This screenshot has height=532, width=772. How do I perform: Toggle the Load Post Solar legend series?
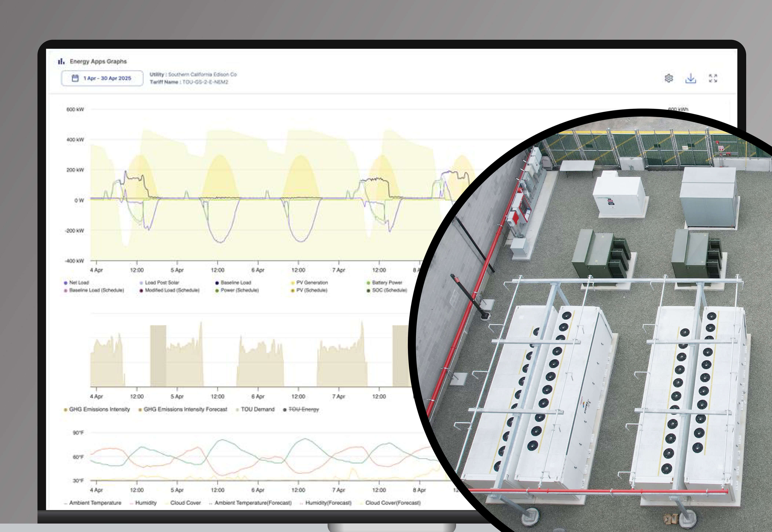pos(159,283)
